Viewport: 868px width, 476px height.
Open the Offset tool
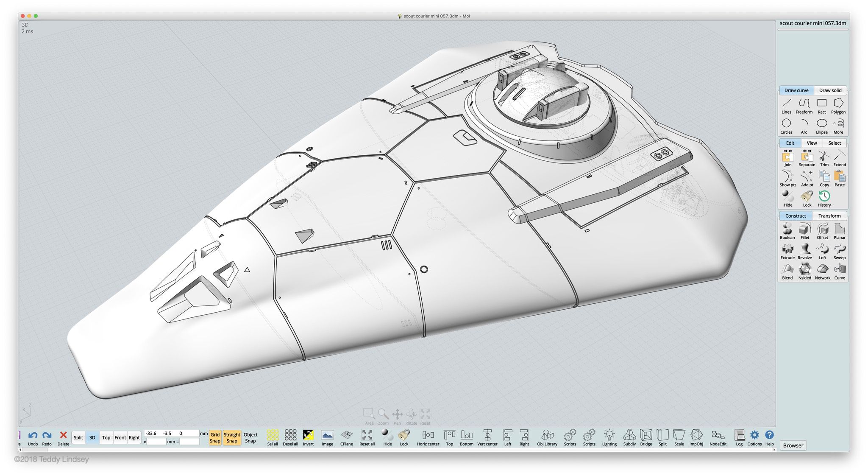[x=823, y=231]
